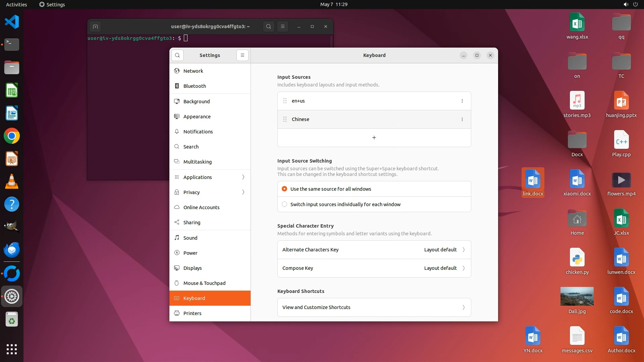Image resolution: width=644 pixels, height=362 pixels.
Task: Go to Mouse & Touchpad settings
Action: pyautogui.click(x=204, y=283)
